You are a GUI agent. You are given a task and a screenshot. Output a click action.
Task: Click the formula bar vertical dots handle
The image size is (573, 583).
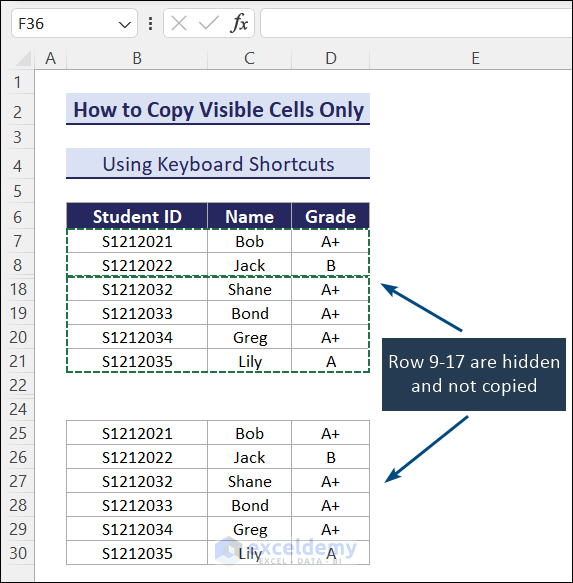coord(150,24)
